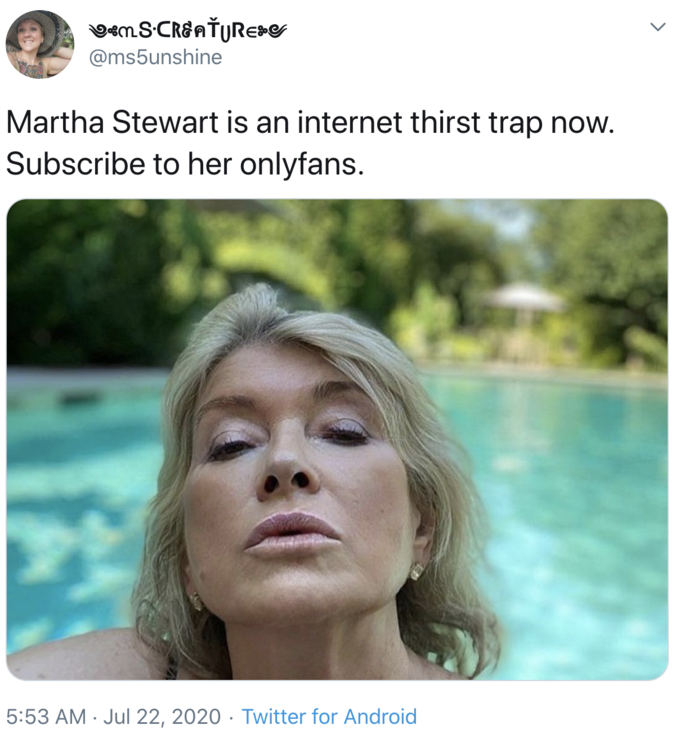The height and width of the screenshot is (743, 680).
Task: Click the stylized MS Creature display name
Action: click(188, 31)
